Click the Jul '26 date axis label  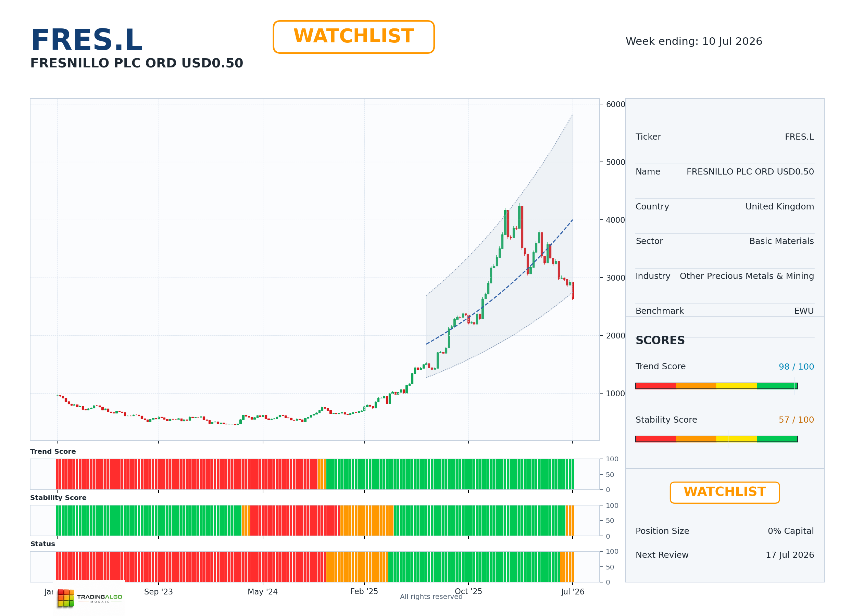click(573, 592)
